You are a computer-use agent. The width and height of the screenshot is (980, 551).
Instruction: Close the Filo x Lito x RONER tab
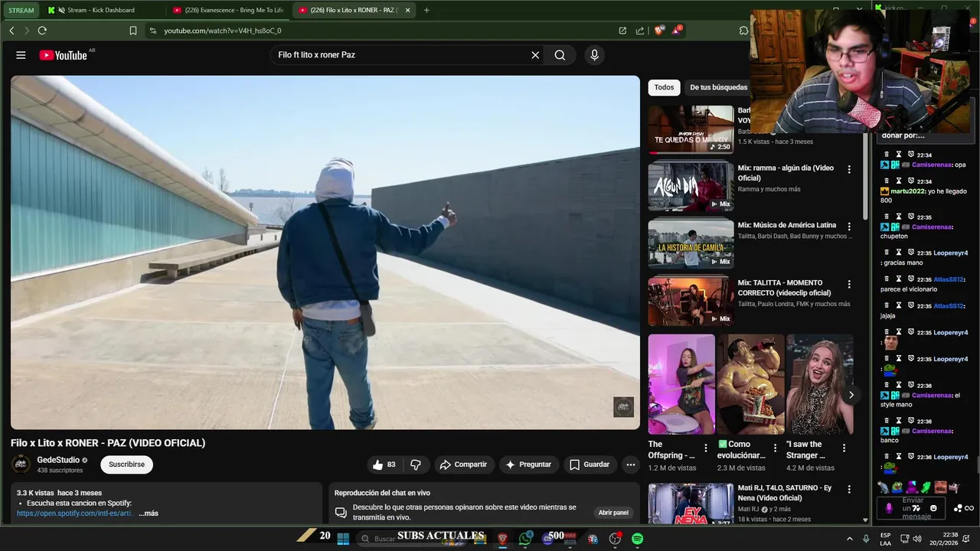pyautogui.click(x=408, y=10)
